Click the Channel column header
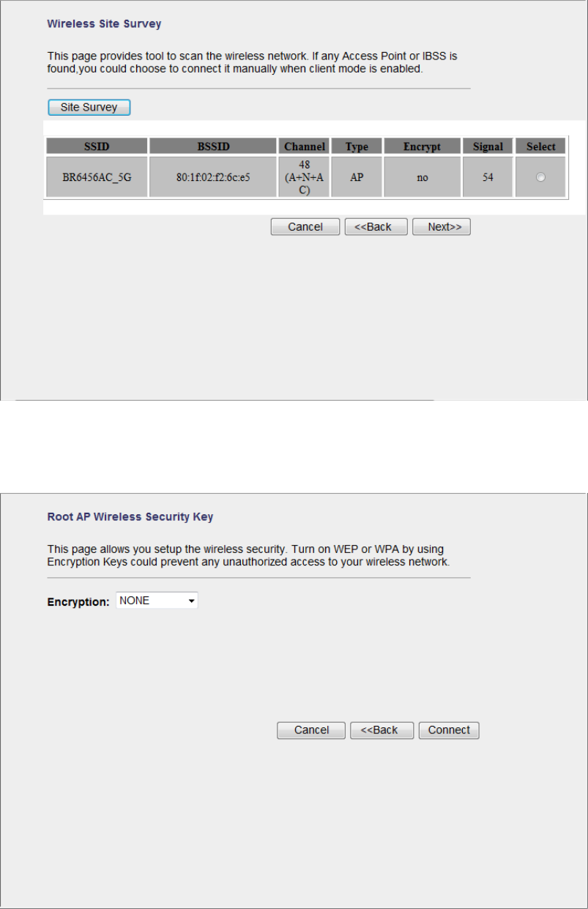588x909 pixels. point(304,146)
